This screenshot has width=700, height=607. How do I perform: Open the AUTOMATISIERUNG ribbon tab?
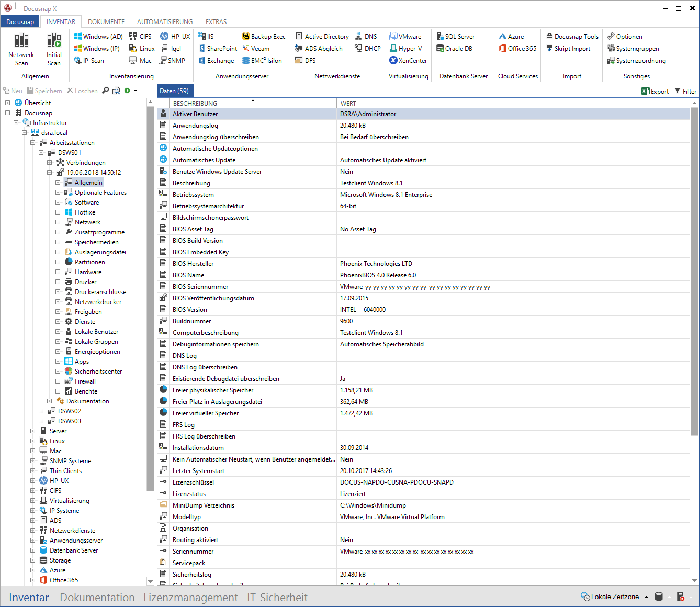tap(165, 21)
